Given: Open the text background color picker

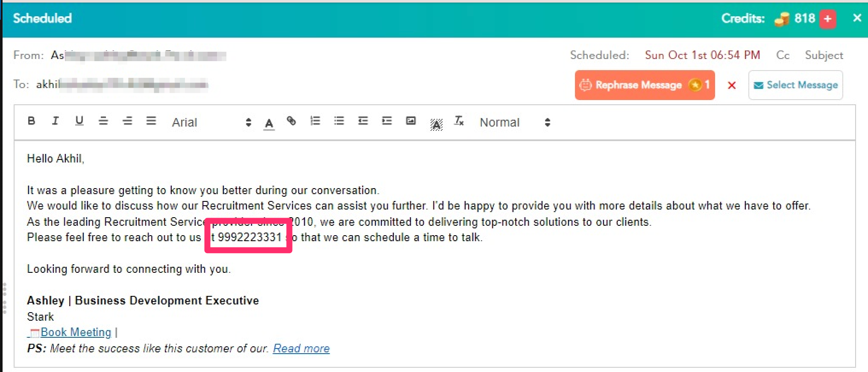Looking at the screenshot, I should [436, 124].
